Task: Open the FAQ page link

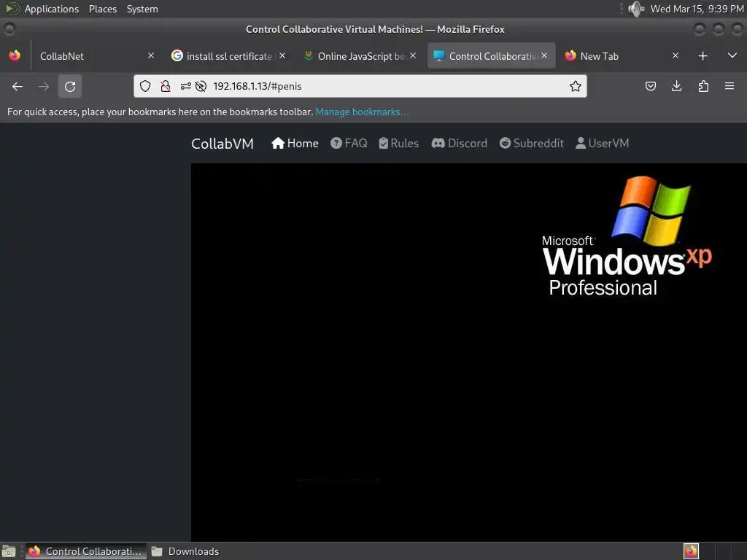Action: [349, 144]
